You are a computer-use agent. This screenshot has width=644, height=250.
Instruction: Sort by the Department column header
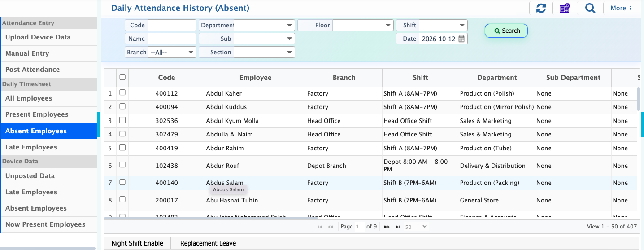click(497, 78)
